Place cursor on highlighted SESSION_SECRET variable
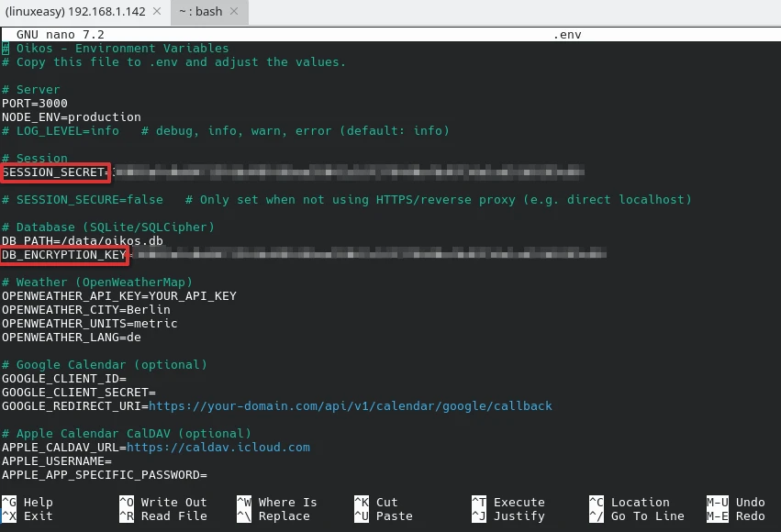Screen dimensions: 781x532 click(x=54, y=172)
